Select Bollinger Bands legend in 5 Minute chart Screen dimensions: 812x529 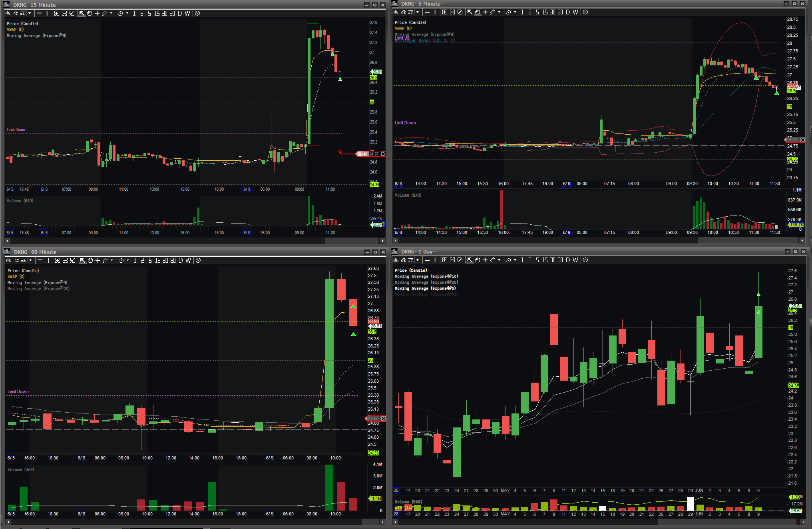(x=425, y=40)
